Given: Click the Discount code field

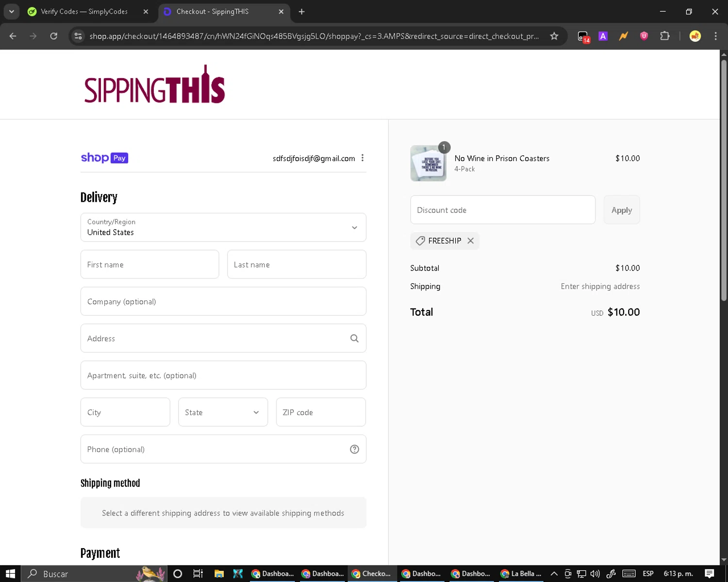Looking at the screenshot, I should (503, 210).
